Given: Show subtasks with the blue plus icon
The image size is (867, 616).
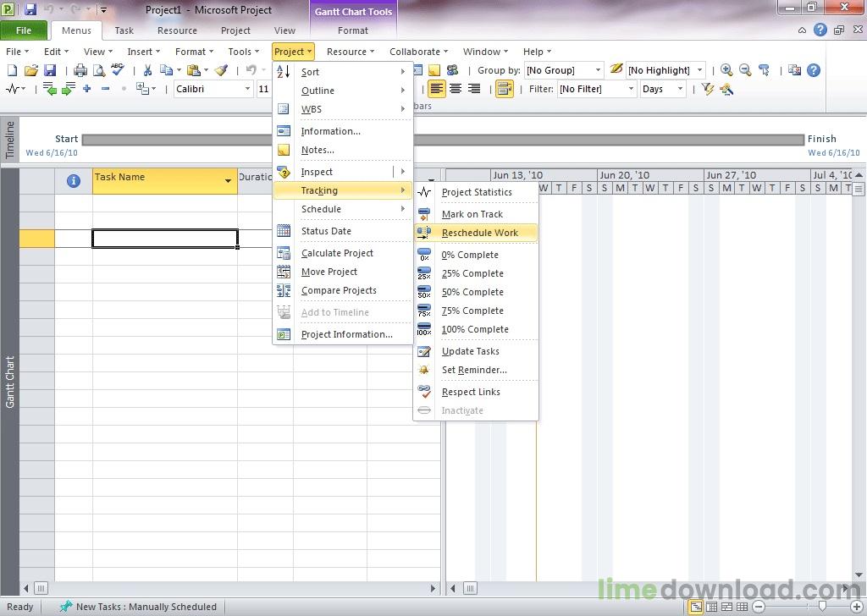Looking at the screenshot, I should click(x=87, y=88).
